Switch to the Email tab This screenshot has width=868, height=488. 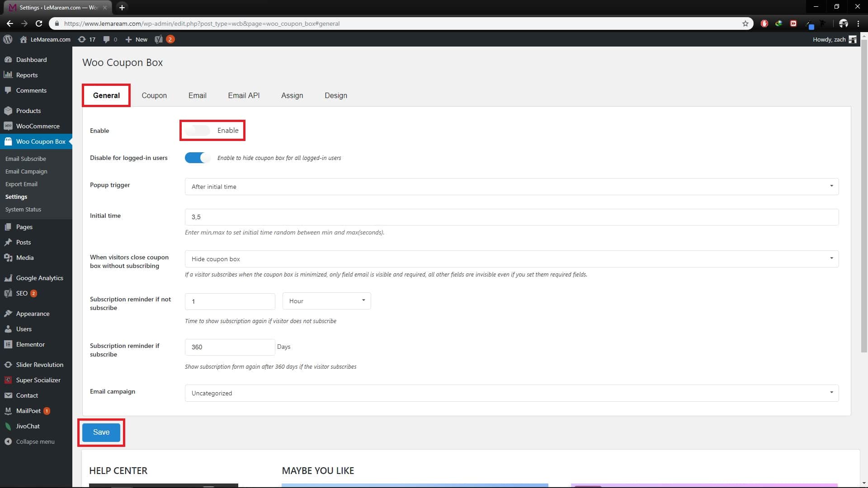tap(198, 95)
